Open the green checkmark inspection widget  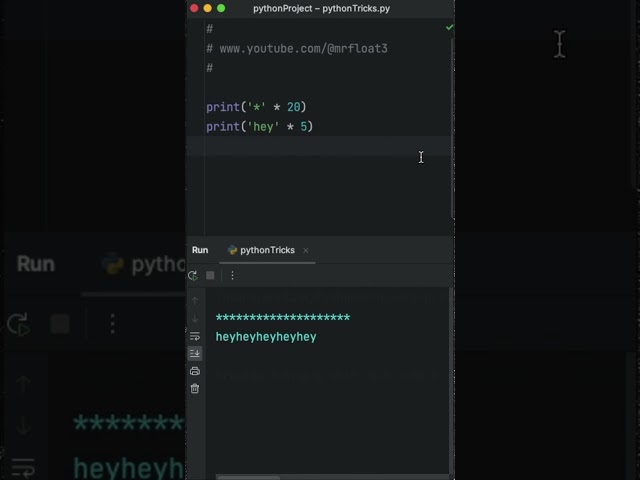point(449,27)
